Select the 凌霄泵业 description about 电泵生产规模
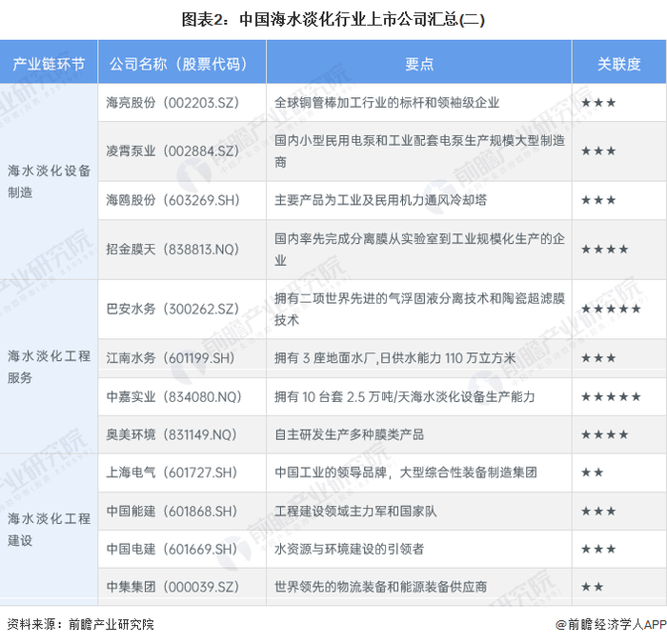Screen dimensions: 667x644 click(x=419, y=151)
